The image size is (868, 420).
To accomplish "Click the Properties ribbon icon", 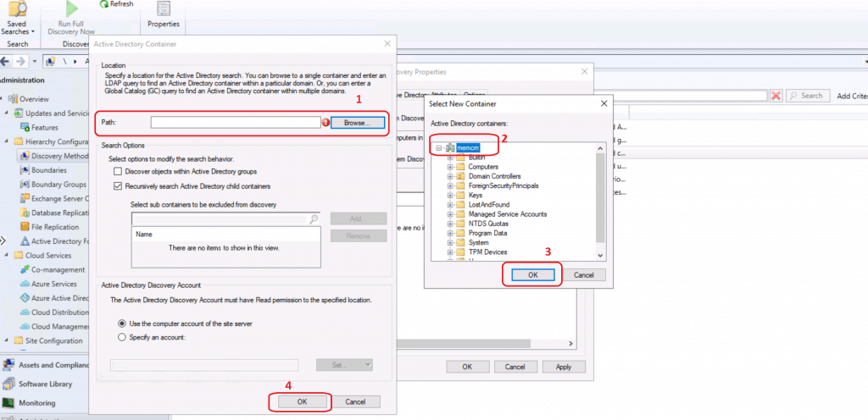I will pyautogui.click(x=164, y=8).
